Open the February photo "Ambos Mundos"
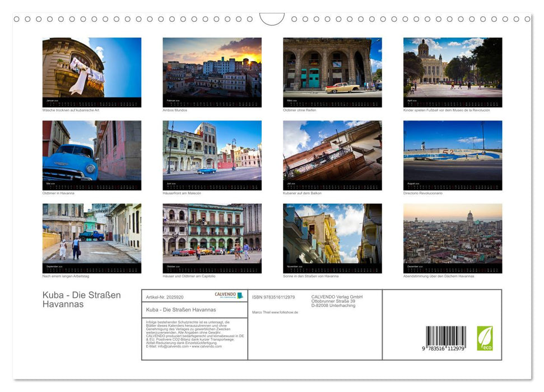 click(x=212, y=71)
